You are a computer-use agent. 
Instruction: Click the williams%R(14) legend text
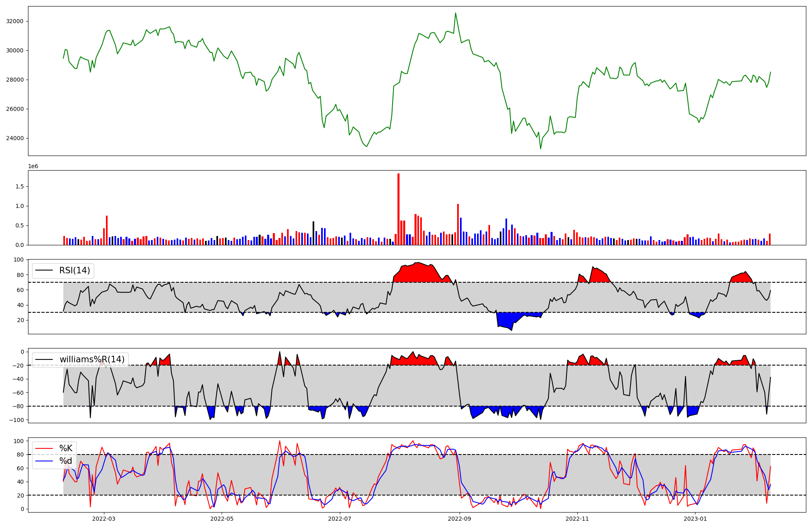pyautogui.click(x=92, y=359)
